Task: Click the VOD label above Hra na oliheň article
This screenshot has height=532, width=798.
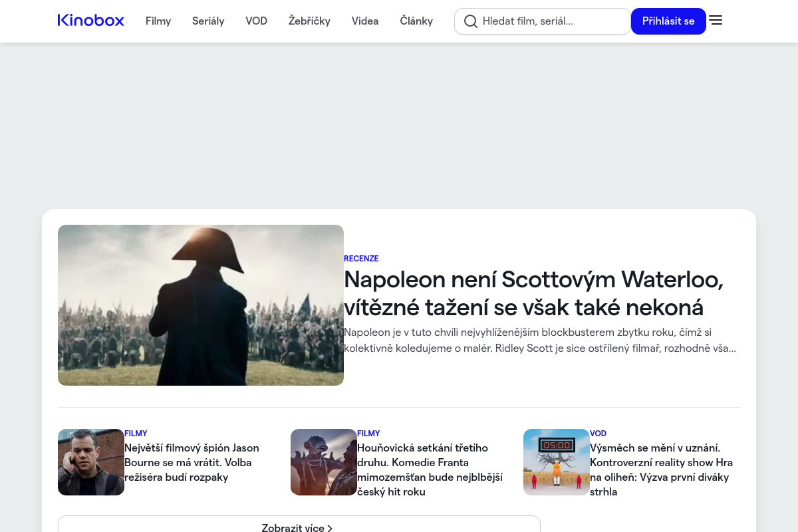Action: coord(598,434)
